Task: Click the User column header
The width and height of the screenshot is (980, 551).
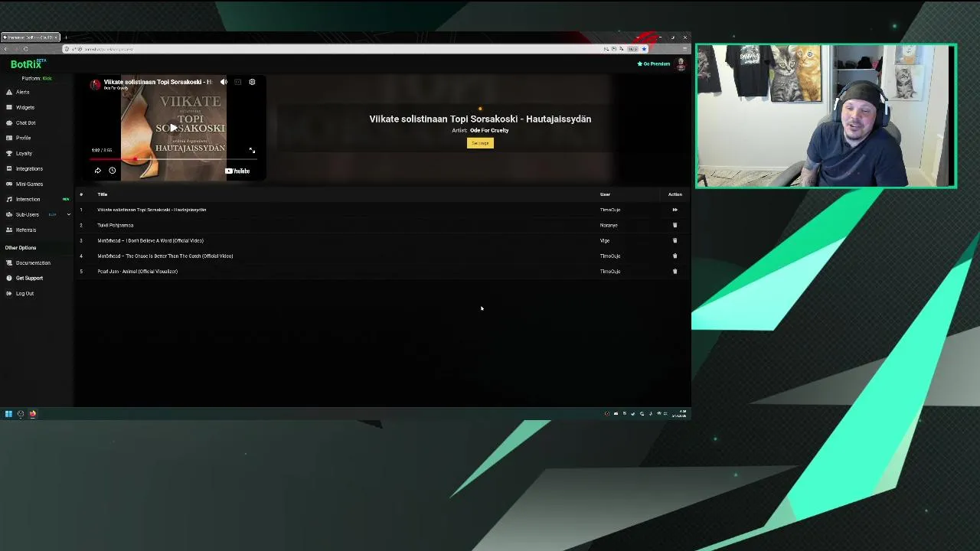Action: [x=605, y=194]
